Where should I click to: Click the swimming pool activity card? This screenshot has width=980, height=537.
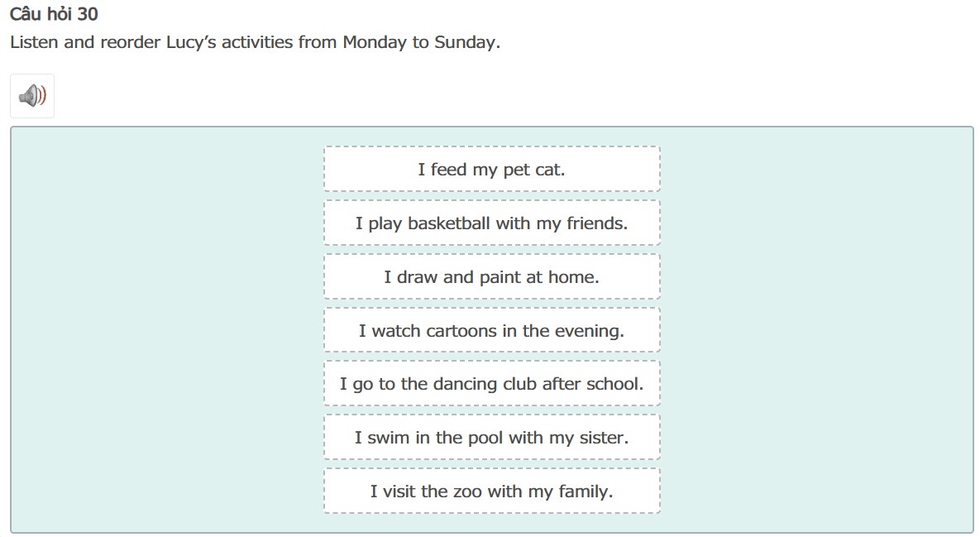click(x=491, y=438)
